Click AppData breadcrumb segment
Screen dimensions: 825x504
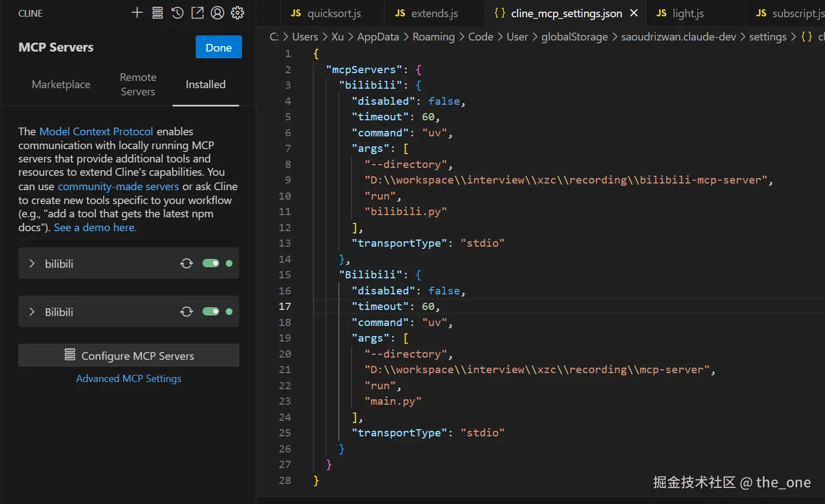coord(378,37)
